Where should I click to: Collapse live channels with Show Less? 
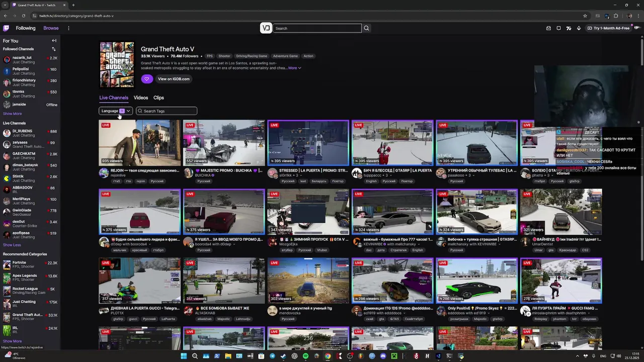click(x=12, y=245)
